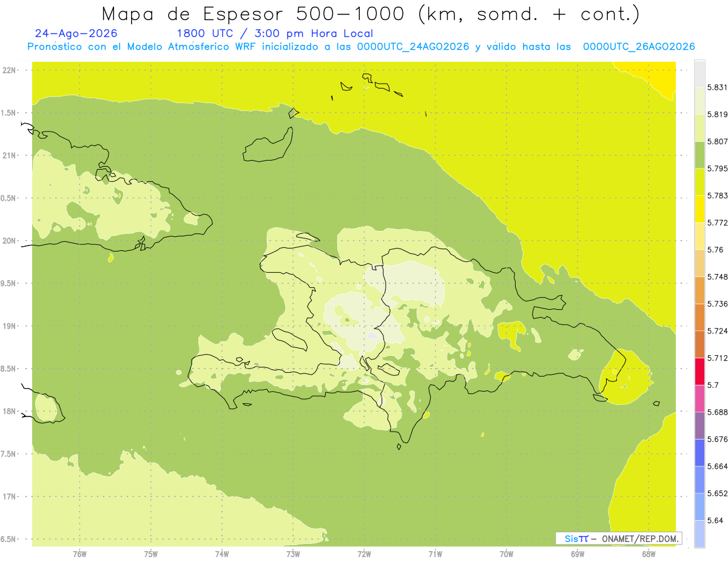Pick tan colorbar segment between 5.748 and 5.76
The height and width of the screenshot is (562, 728).
[699, 263]
